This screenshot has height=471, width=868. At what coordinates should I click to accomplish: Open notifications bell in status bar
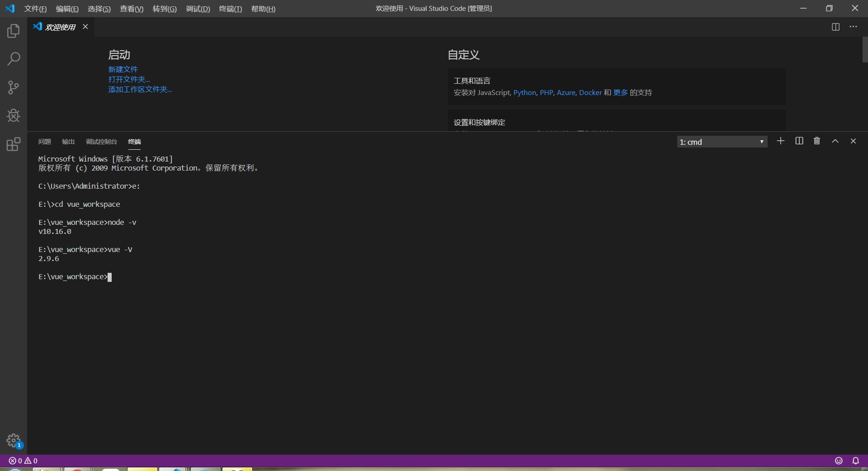856,461
